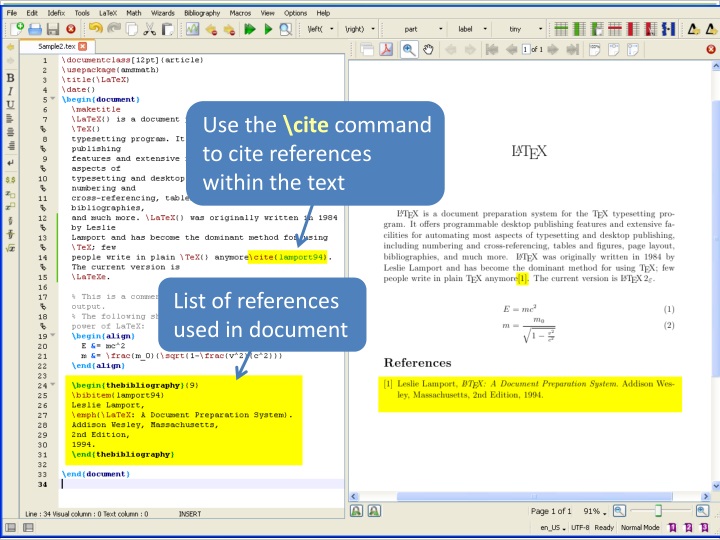Click the preview zoom slider handle
This screenshot has height=540, width=720.
pos(658,511)
